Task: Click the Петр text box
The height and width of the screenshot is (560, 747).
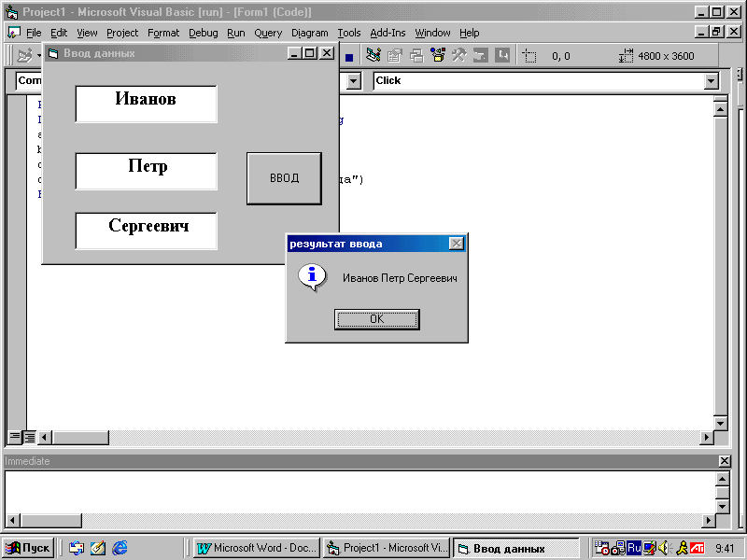Action: 147,172
